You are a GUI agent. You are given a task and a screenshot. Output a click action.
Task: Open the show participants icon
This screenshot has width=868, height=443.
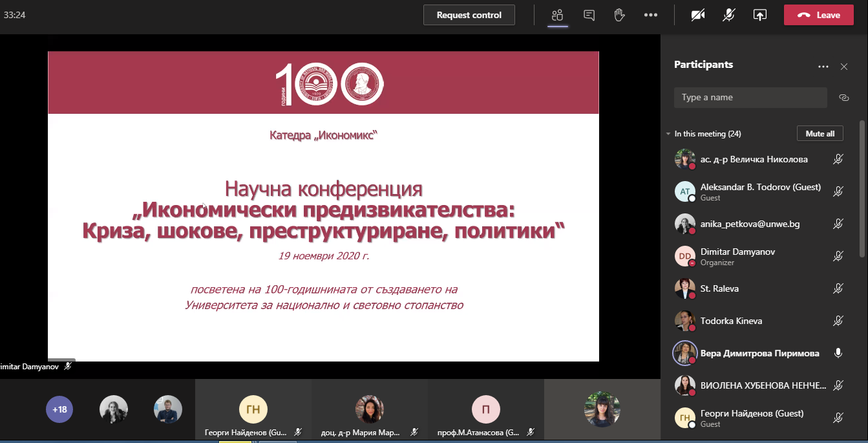click(x=557, y=15)
